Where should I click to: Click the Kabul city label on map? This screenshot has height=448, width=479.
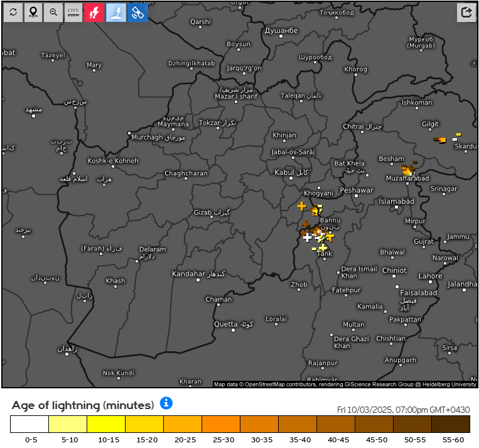[284, 172]
